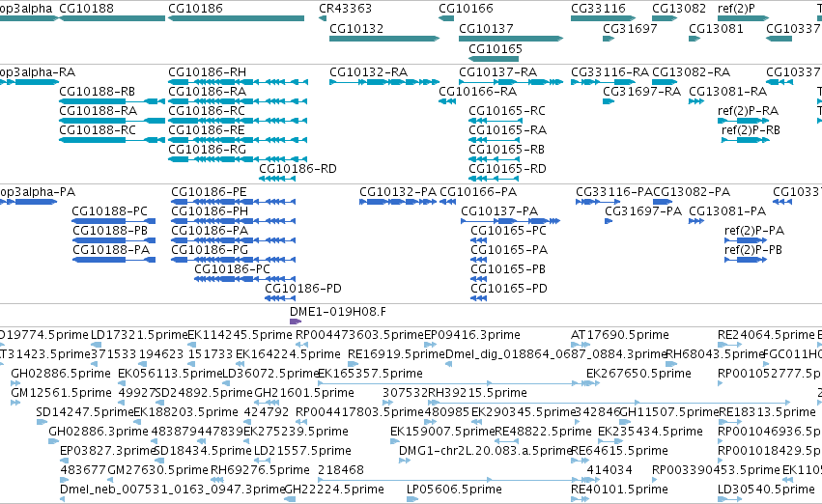The width and height of the screenshot is (822, 504).
Task: Select protein CG10188-PC
Action: 109,211
